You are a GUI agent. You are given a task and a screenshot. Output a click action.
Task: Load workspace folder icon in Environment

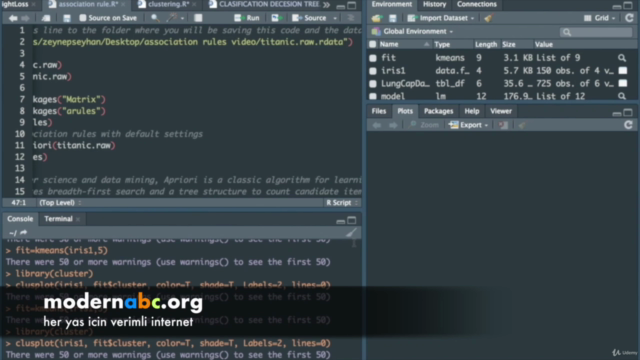click(x=376, y=18)
